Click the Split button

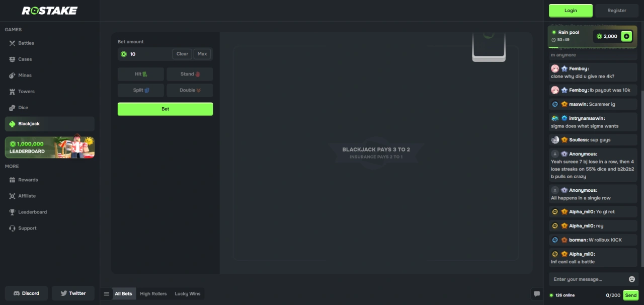(141, 90)
